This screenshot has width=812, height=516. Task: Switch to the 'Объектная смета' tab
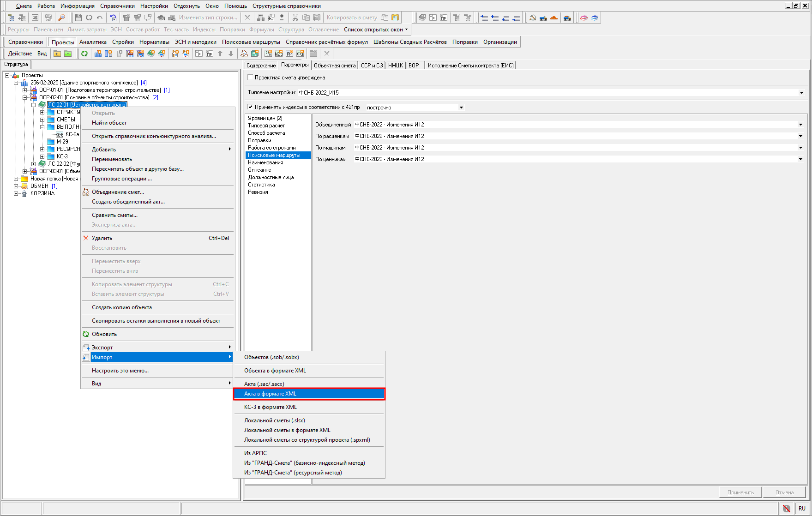(x=335, y=66)
